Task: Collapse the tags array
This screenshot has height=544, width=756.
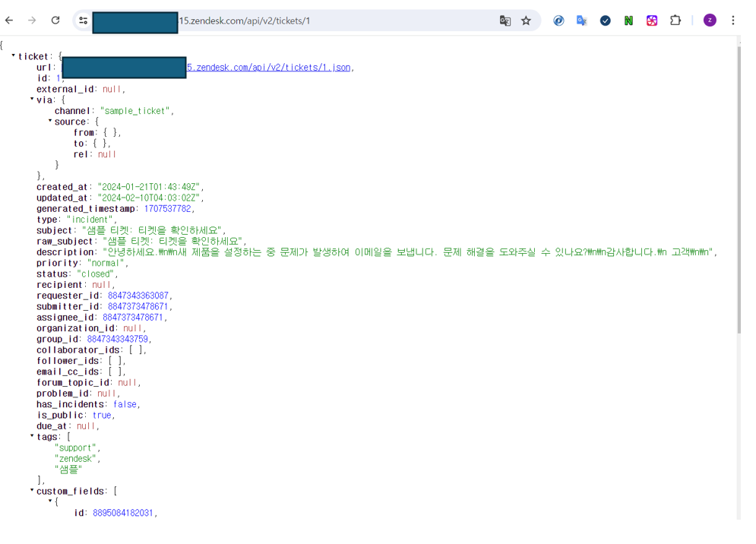Action: (x=31, y=436)
